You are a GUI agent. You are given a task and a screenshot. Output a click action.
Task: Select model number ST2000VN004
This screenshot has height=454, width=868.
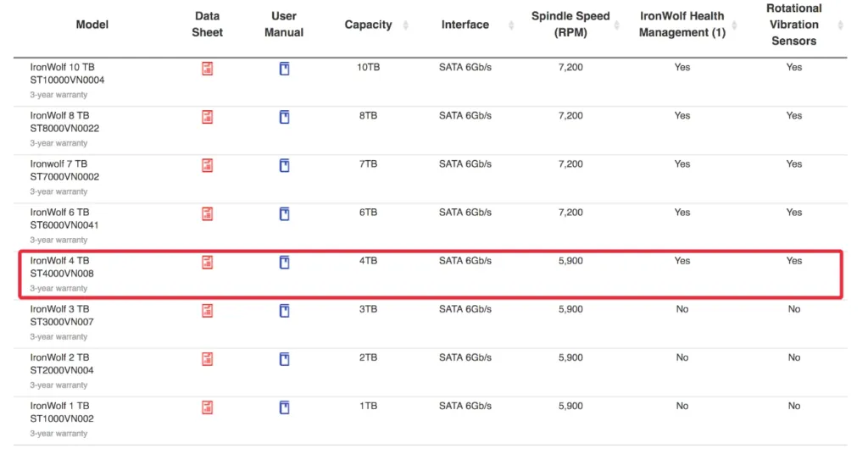coord(62,370)
